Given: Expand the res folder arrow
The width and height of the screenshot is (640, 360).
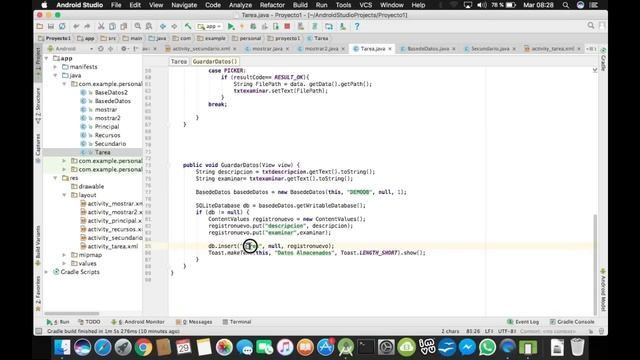Looking at the screenshot, I should point(55,178).
